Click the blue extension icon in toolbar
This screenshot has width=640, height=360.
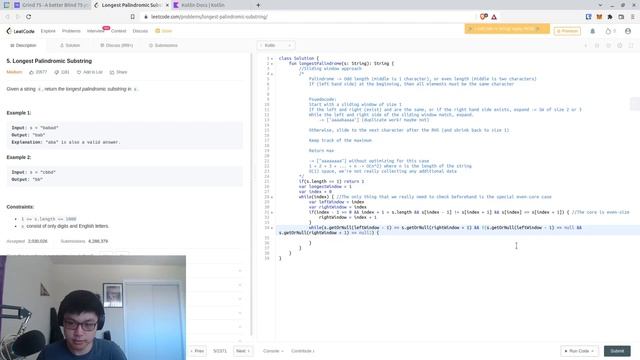(589, 17)
